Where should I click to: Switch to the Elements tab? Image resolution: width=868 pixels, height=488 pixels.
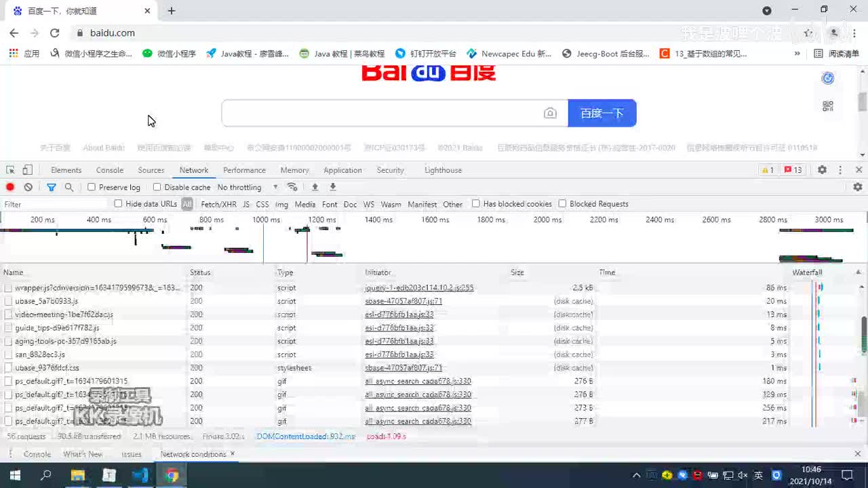pyautogui.click(x=66, y=170)
